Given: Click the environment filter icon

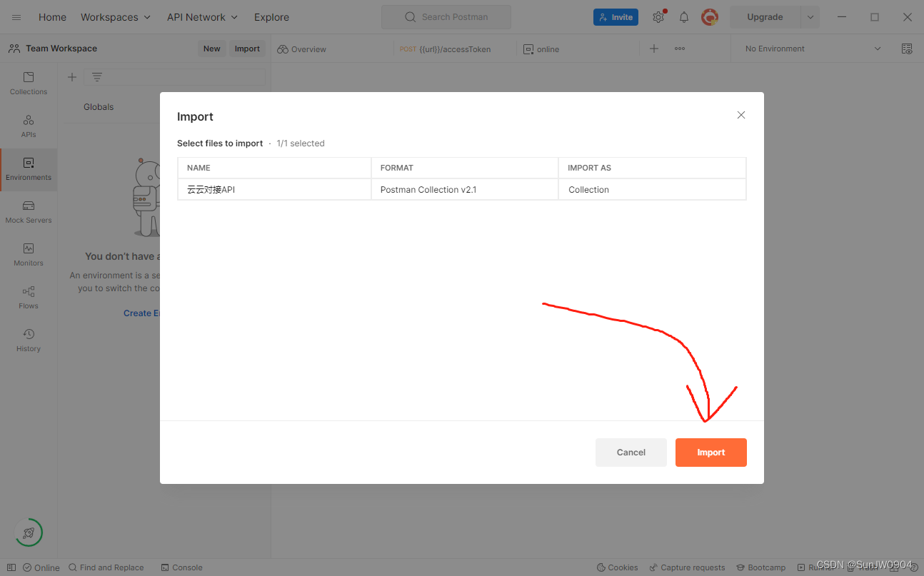Looking at the screenshot, I should tap(97, 77).
